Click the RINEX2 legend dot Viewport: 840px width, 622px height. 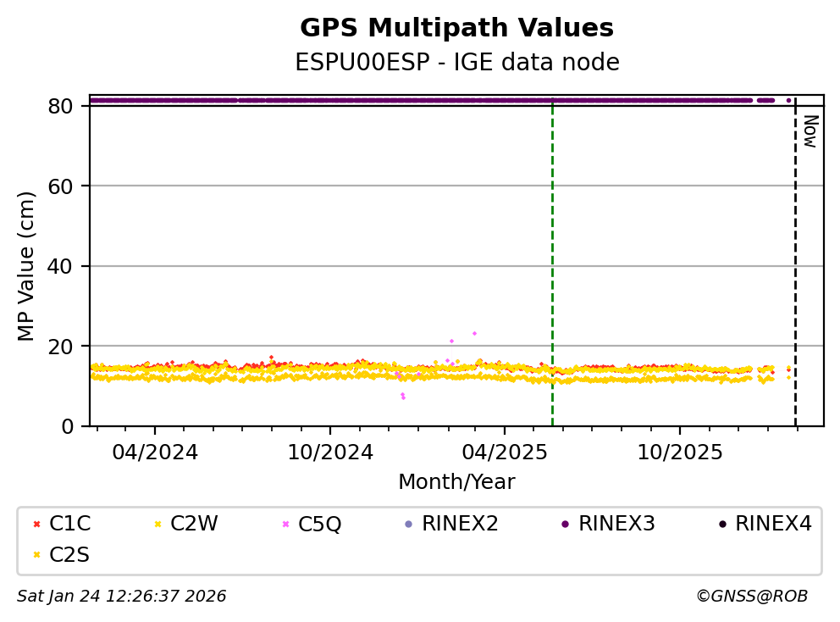(409, 525)
